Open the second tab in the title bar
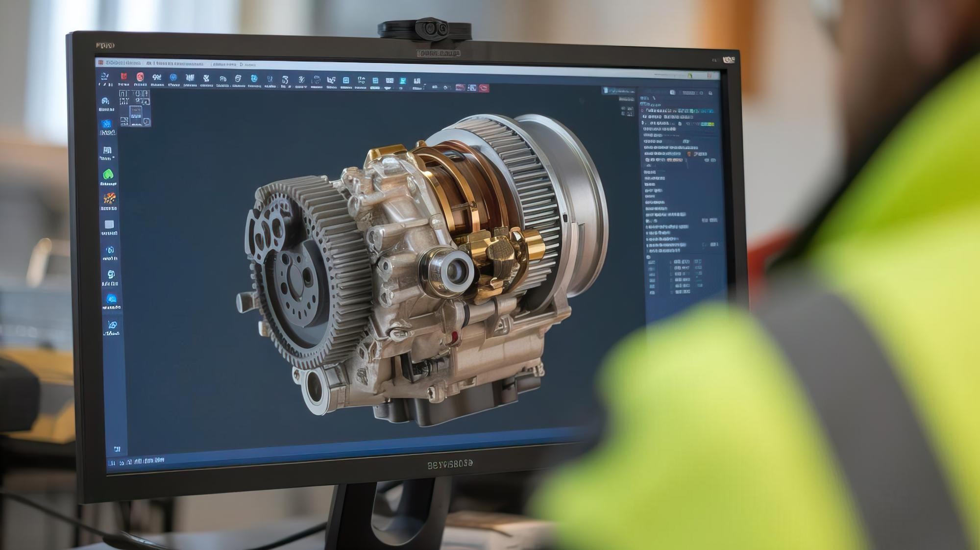Screen dimensions: 980x550 click(175, 64)
